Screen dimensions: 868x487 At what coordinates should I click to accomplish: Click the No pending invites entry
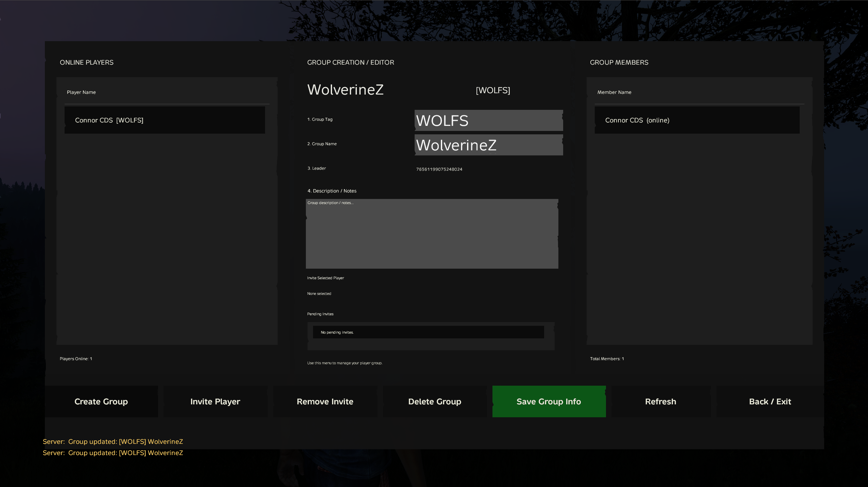tap(428, 332)
